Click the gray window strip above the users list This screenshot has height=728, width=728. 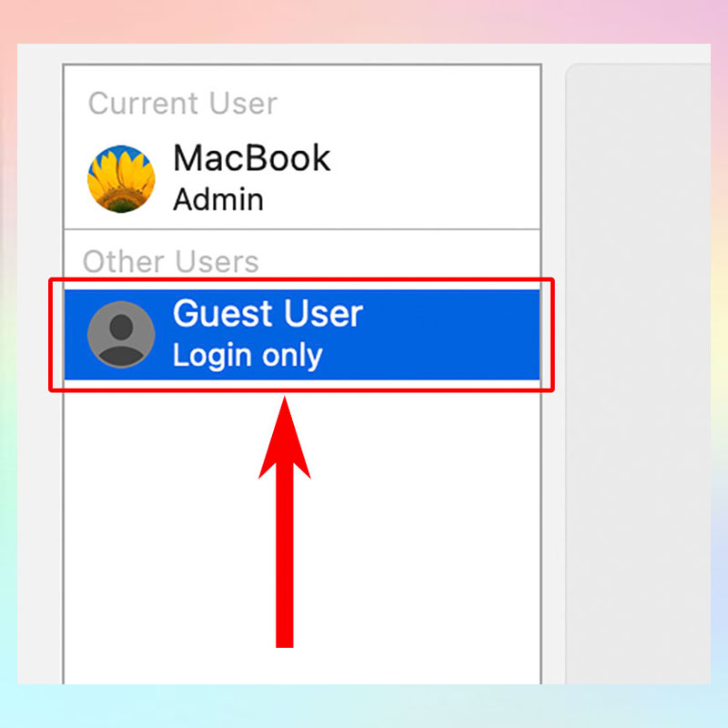302,54
